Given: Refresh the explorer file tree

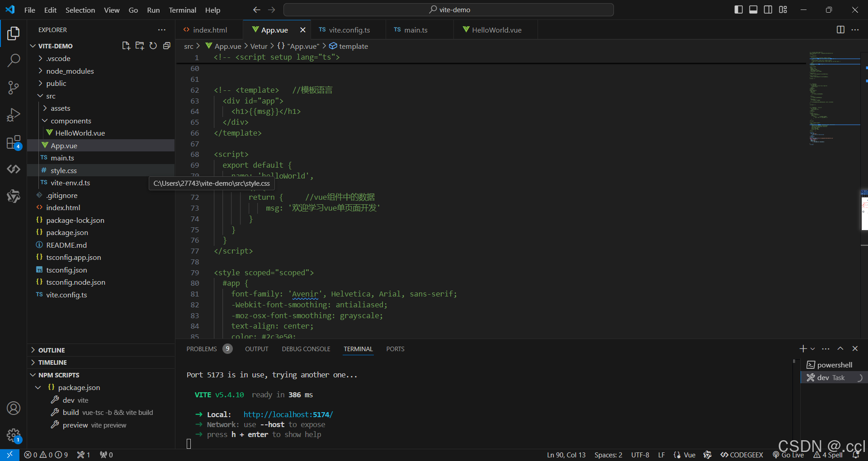Looking at the screenshot, I should [153, 46].
